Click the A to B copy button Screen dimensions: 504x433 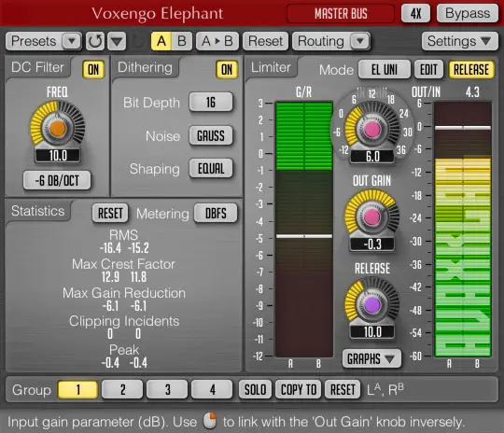point(217,41)
